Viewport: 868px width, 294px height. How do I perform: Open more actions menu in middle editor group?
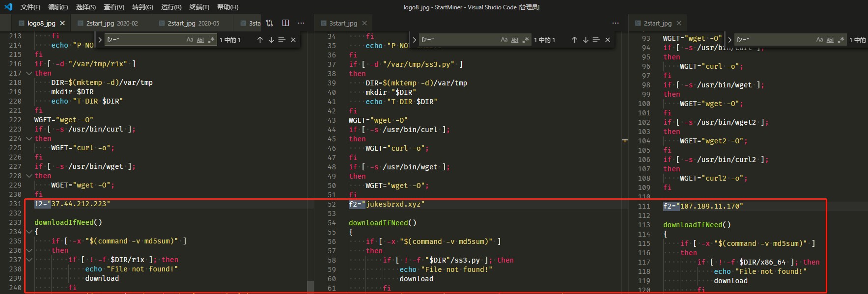(x=616, y=23)
